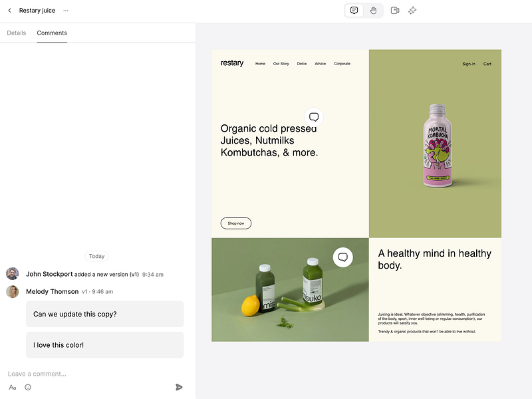
Task: Click the Our Story nav link
Action: click(x=281, y=64)
